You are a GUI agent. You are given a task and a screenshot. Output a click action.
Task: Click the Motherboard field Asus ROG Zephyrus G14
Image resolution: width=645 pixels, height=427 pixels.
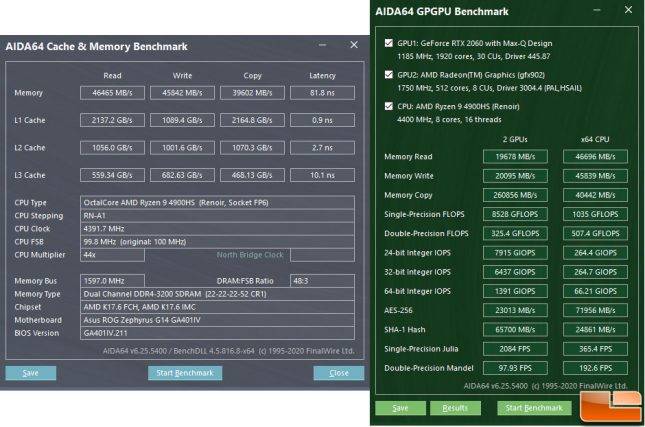click(x=217, y=320)
